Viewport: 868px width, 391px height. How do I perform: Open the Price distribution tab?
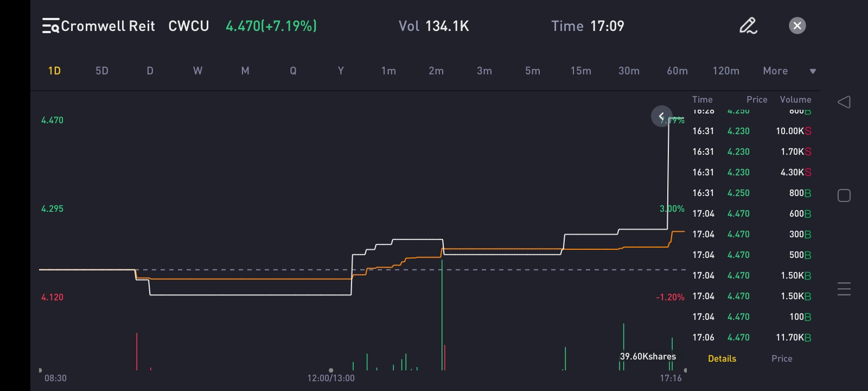[782, 358]
